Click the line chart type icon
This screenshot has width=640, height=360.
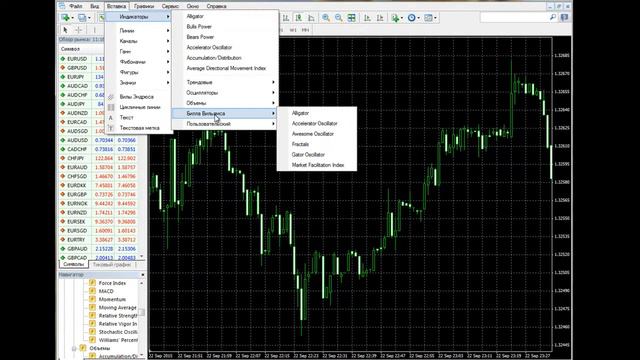[x=311, y=18]
